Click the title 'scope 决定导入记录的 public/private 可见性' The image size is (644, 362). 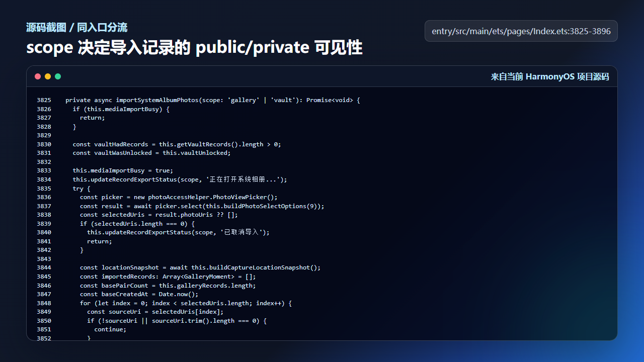click(x=194, y=47)
